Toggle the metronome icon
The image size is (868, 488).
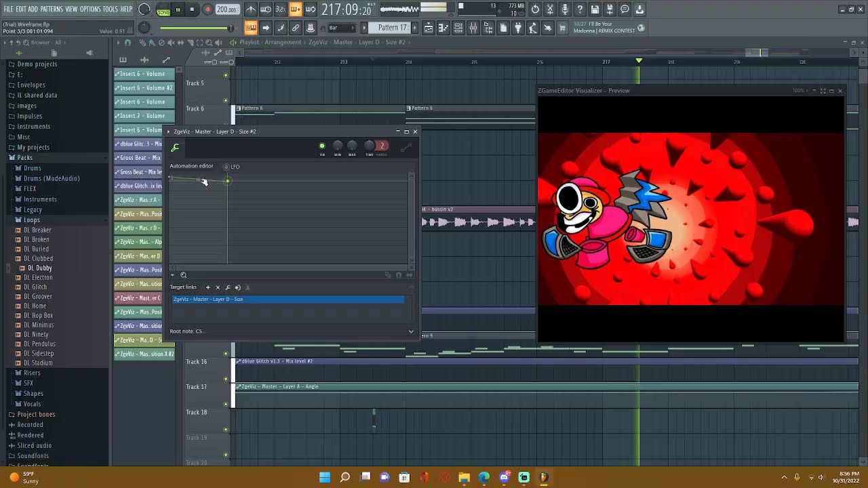point(251,9)
